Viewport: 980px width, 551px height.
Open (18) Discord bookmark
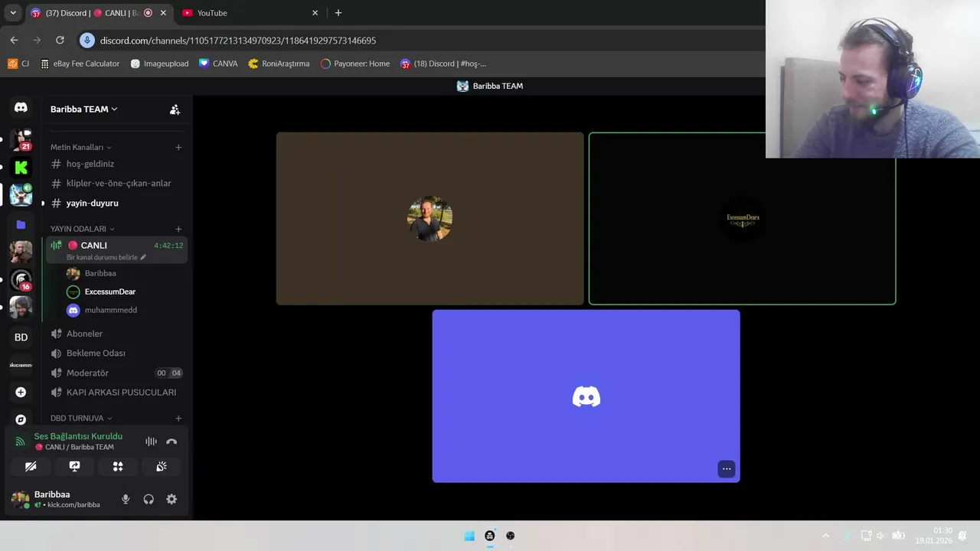pos(443,64)
